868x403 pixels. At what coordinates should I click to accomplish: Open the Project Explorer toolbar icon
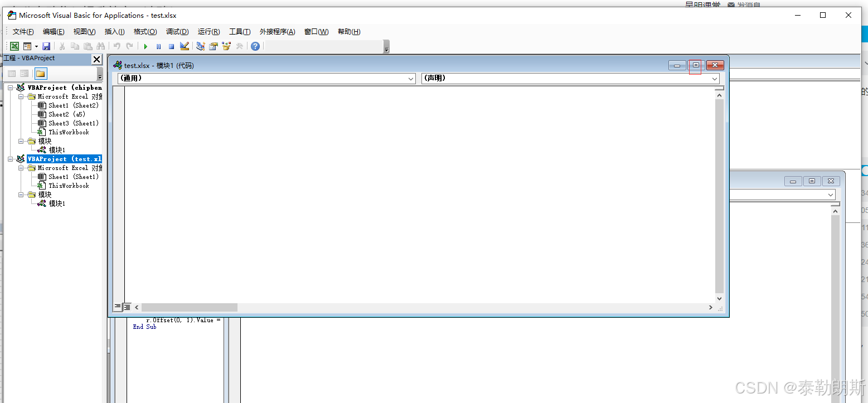[x=201, y=46]
